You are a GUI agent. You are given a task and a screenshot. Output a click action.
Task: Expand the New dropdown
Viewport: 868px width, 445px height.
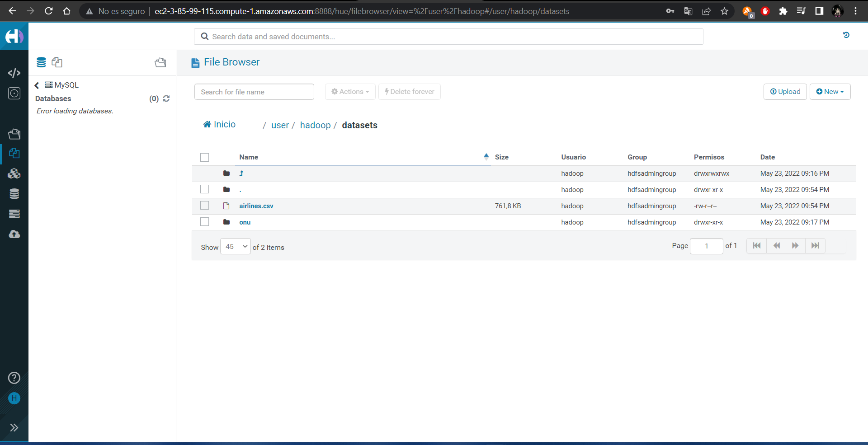tap(830, 92)
